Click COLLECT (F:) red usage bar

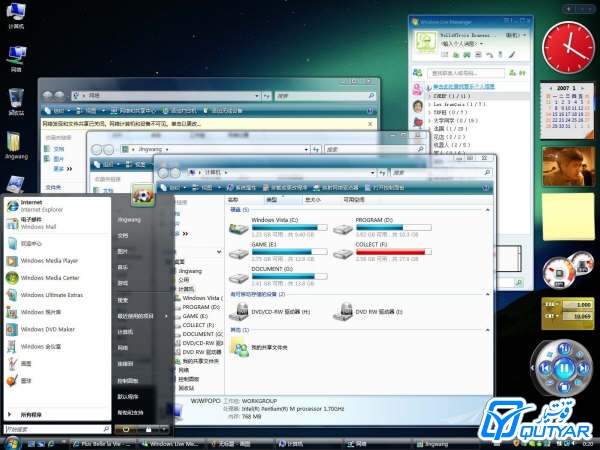[393, 252]
